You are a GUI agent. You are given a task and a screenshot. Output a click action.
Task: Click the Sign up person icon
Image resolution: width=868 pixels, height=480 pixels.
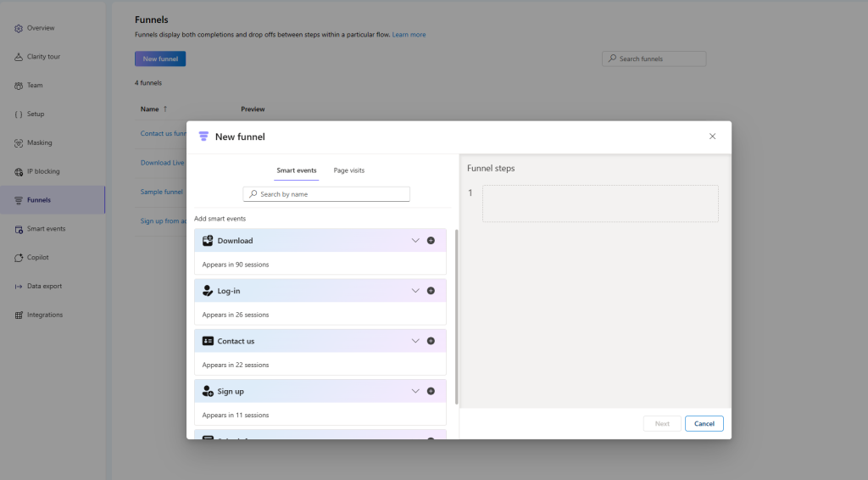pos(208,391)
